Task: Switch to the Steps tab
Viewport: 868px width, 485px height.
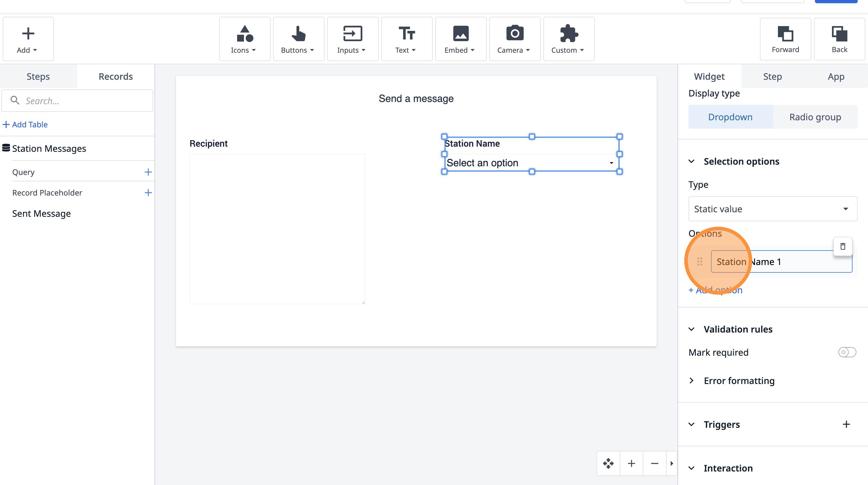Action: [38, 77]
